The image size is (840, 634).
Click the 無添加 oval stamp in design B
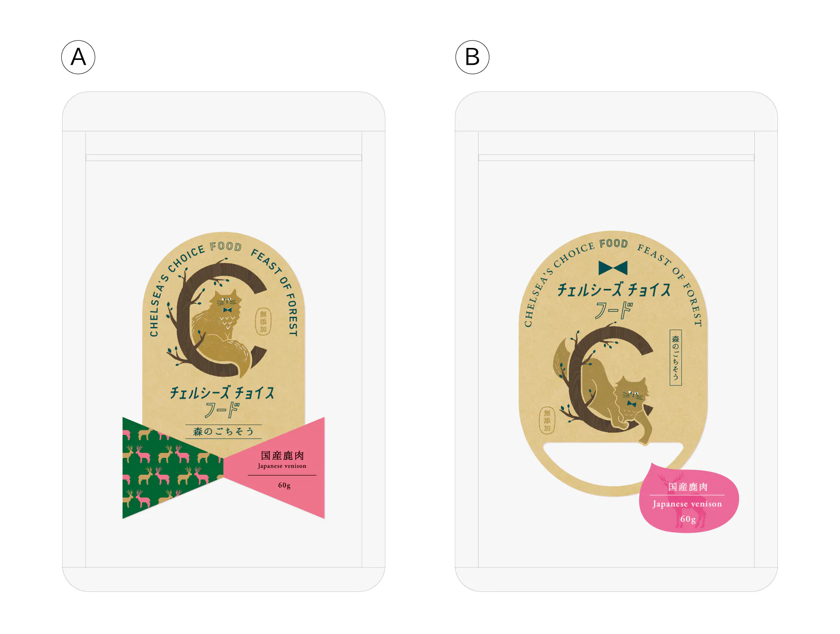click(x=547, y=420)
